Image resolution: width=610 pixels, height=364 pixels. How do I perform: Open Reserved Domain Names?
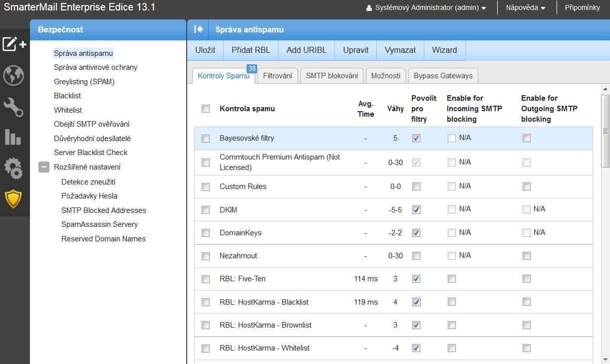tap(103, 239)
